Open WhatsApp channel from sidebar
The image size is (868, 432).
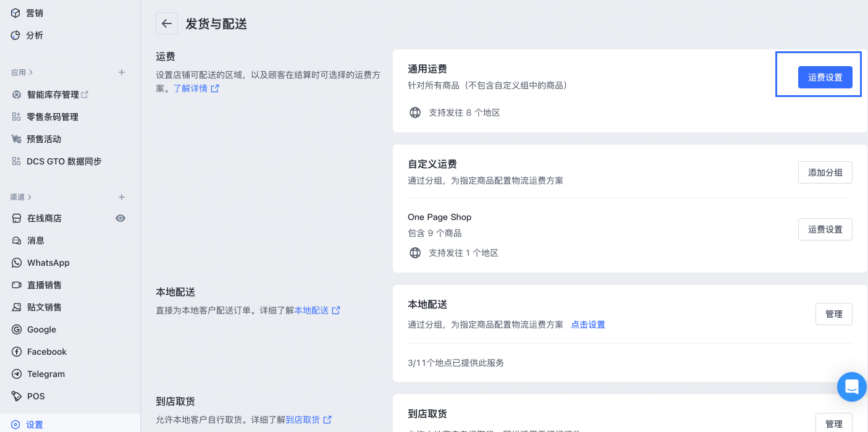pyautogui.click(x=48, y=263)
